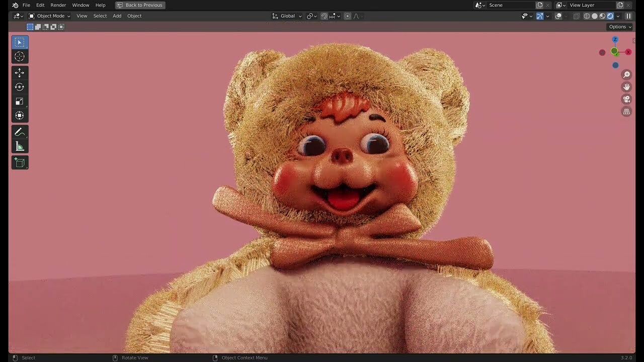
Task: Open the transform orientation Global dropdown
Action: click(x=287, y=16)
